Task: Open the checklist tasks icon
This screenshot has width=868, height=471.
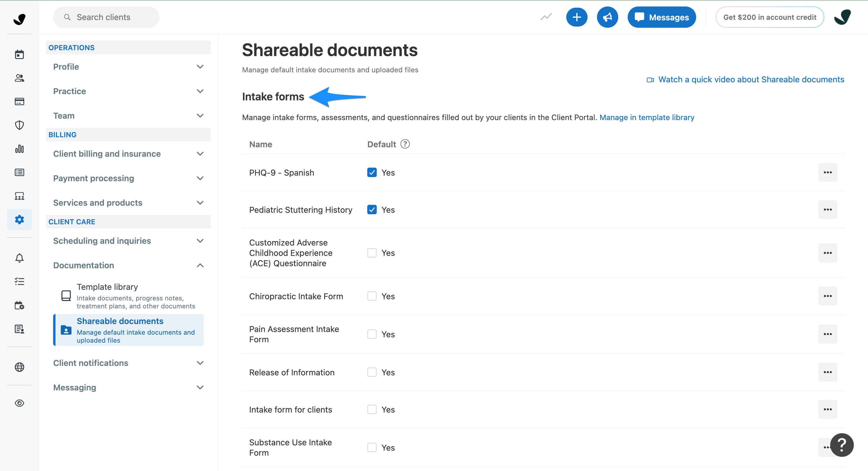Action: (x=19, y=282)
